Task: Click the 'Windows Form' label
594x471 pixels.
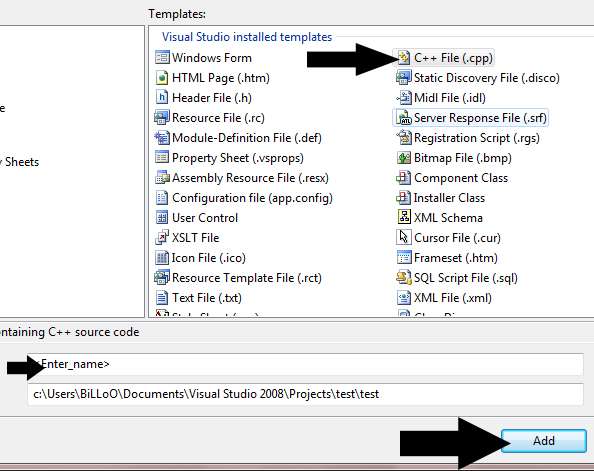Action: coord(212,58)
